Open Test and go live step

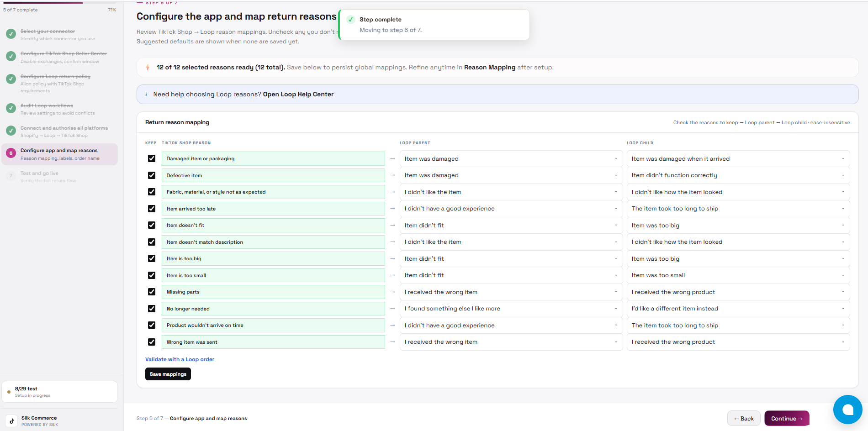[60, 177]
